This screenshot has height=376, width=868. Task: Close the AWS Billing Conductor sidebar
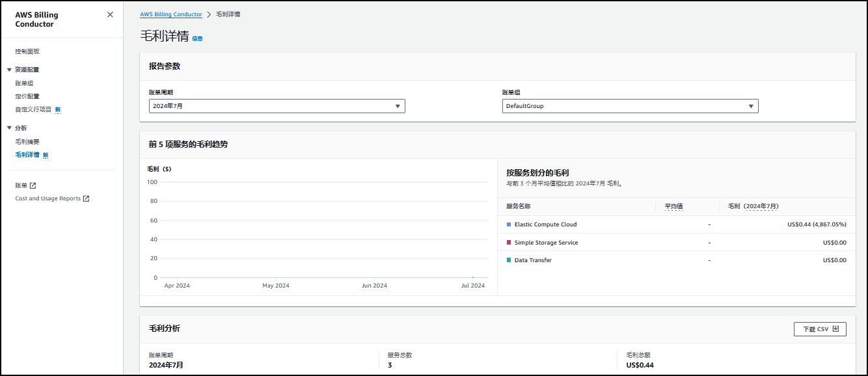tap(110, 14)
